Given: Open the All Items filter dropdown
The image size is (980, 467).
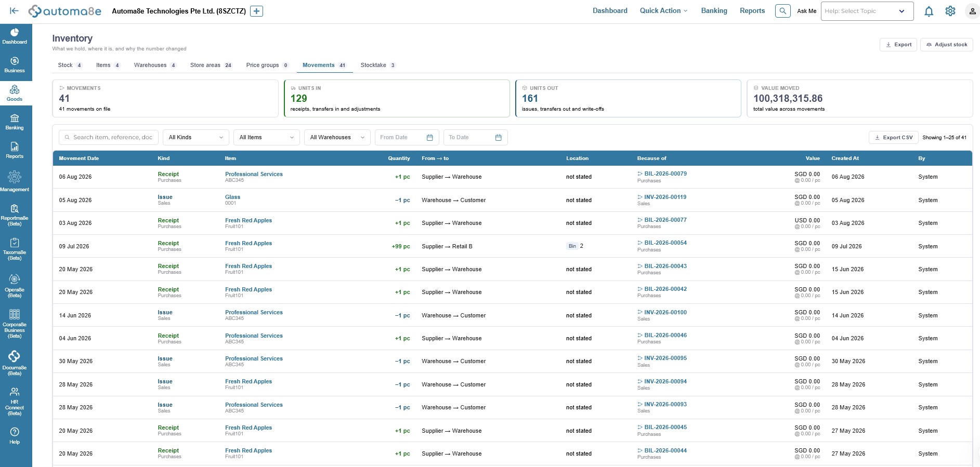Looking at the screenshot, I should point(266,138).
